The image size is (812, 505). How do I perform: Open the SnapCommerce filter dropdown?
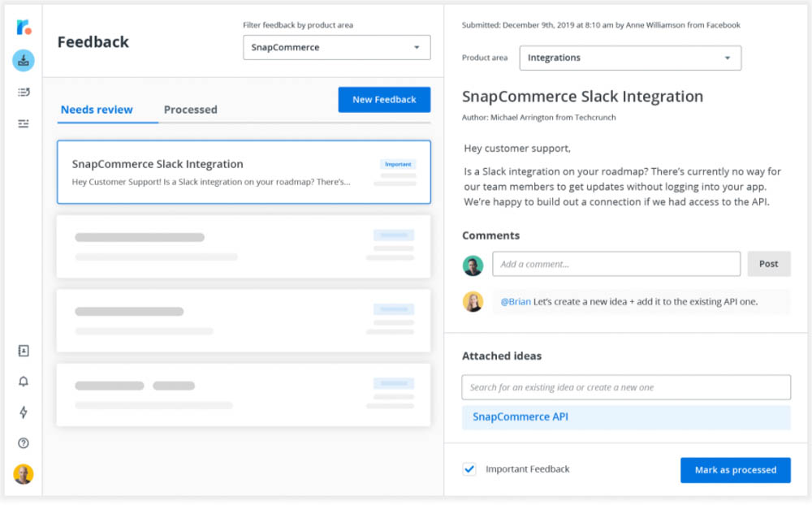click(x=337, y=47)
